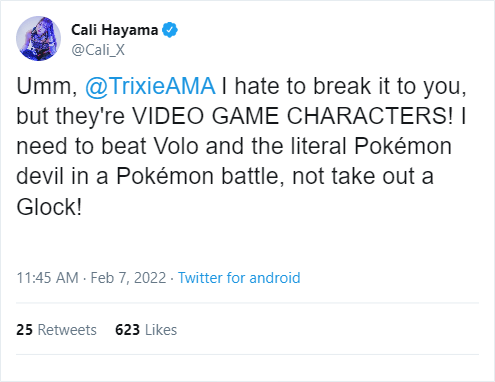View the 25 Retweets list
This screenshot has height=382, width=495.
[x=56, y=330]
